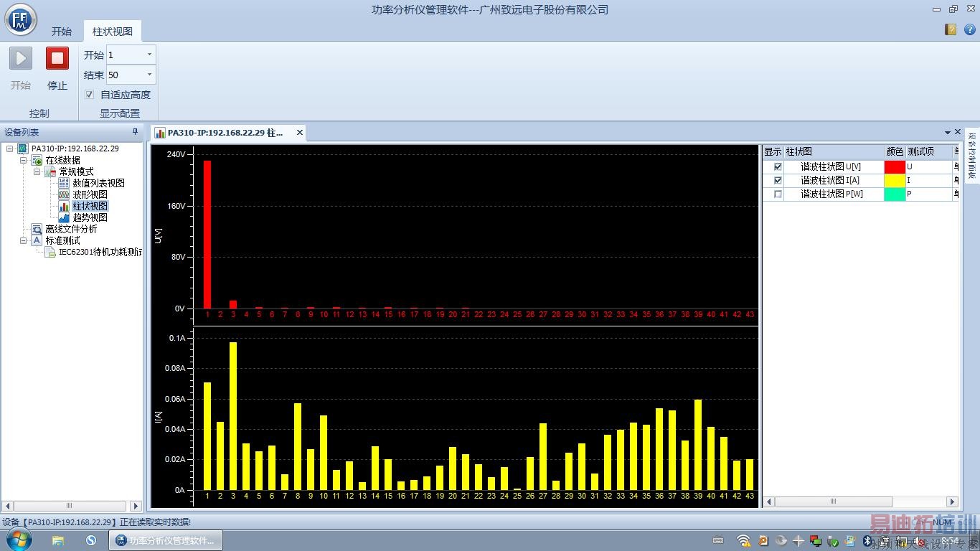Viewport: 980px width, 551px height.
Task: Click the network Wi-Fi warning tray icon
Action: (x=744, y=540)
